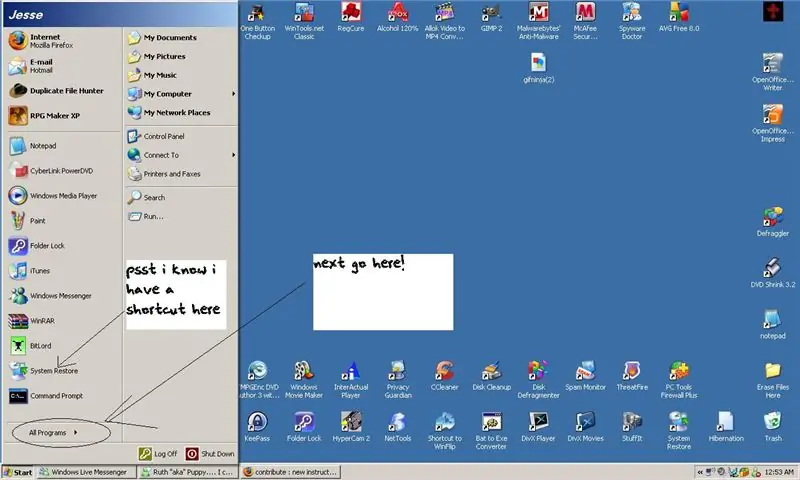Switch to Windows Live Messenger taskbar button
800x480 pixels.
[x=86, y=472]
